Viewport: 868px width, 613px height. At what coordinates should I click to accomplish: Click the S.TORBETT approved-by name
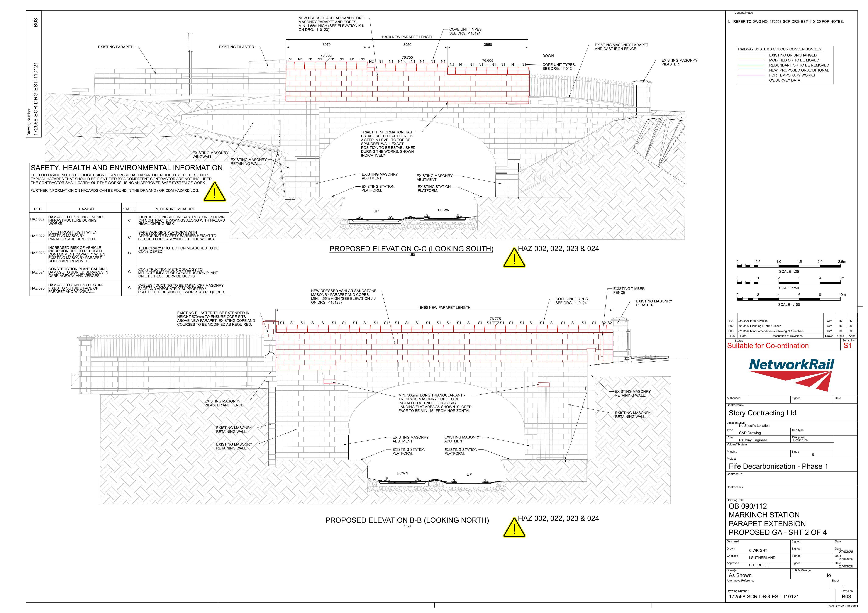pos(759,565)
